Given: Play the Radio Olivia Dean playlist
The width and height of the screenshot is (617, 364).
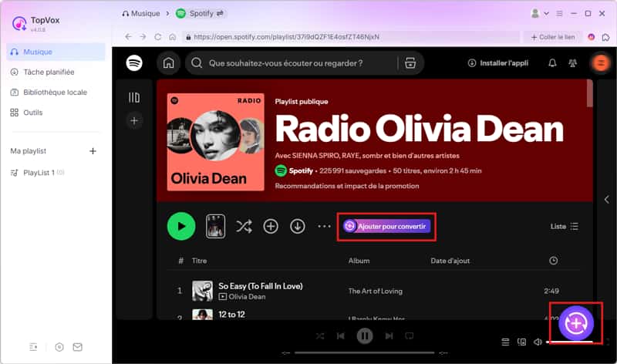Looking at the screenshot, I should pyautogui.click(x=181, y=226).
